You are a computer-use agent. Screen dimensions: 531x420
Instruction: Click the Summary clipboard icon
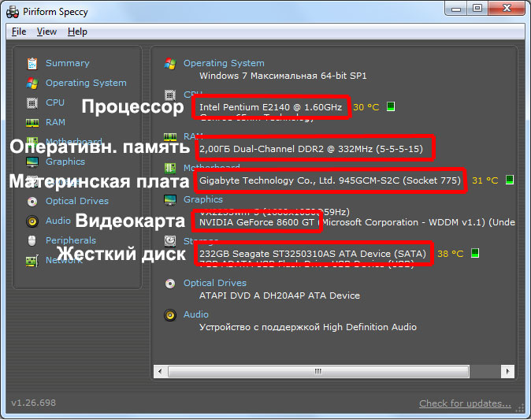[32, 63]
